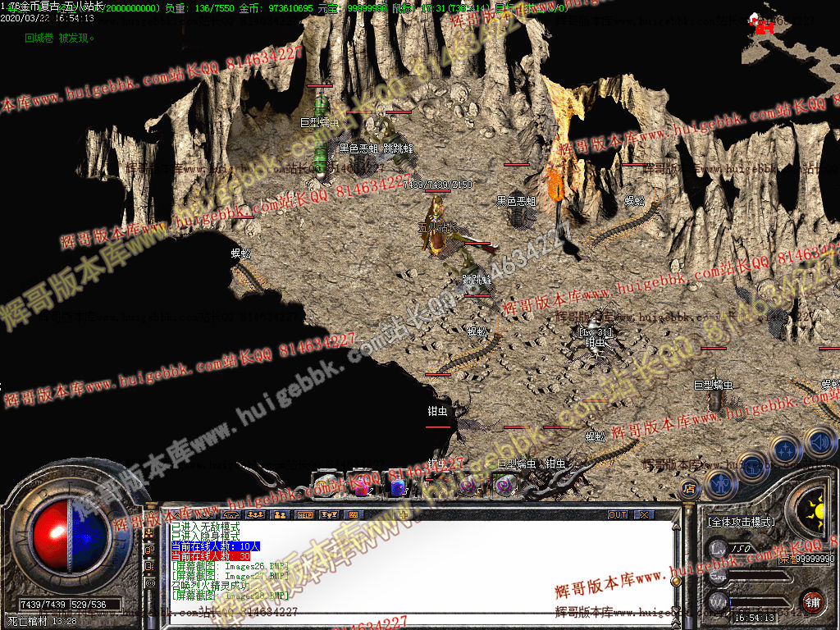
Task: Click the 7439/7439 HP readout
Action: pos(43,605)
